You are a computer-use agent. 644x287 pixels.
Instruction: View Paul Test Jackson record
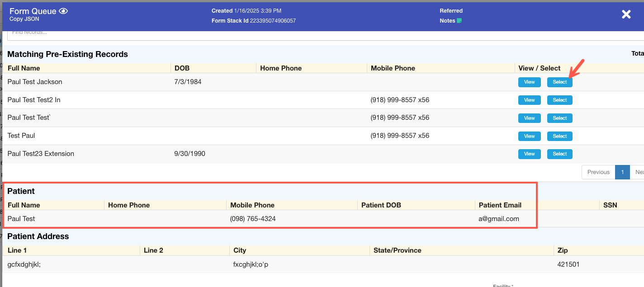click(x=529, y=82)
